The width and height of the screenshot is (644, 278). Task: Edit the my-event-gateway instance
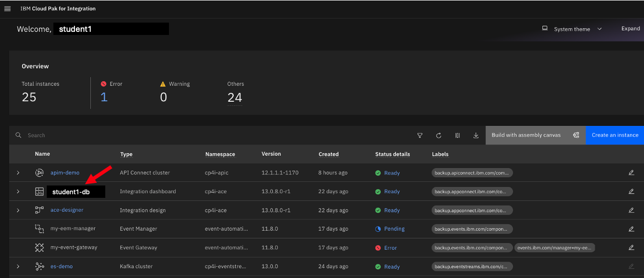coord(632,248)
